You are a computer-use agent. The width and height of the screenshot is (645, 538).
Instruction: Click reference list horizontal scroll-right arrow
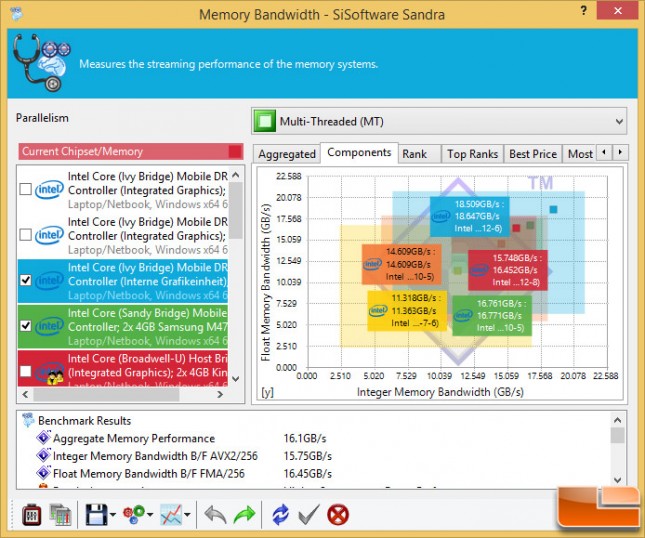[x=220, y=394]
